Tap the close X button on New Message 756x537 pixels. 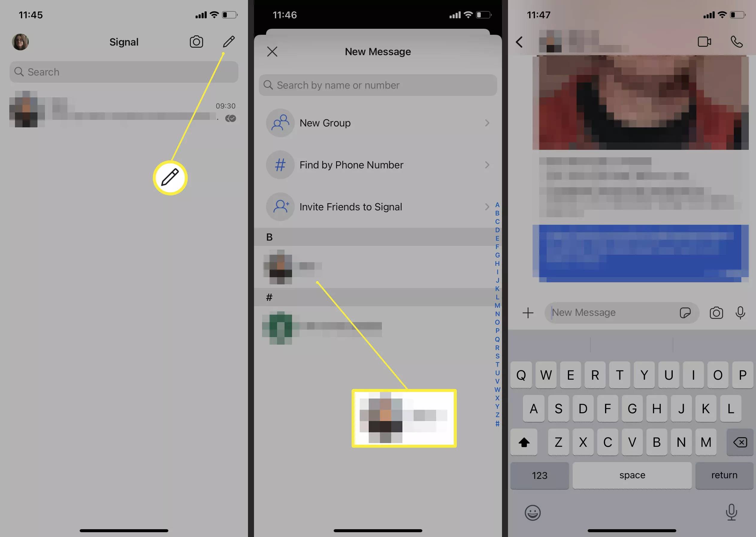coord(272,51)
